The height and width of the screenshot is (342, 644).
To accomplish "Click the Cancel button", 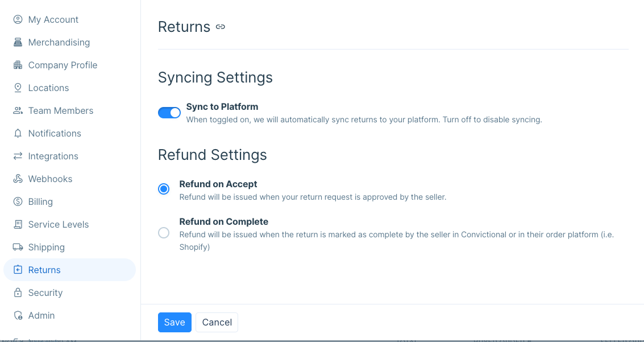I will [x=217, y=322].
